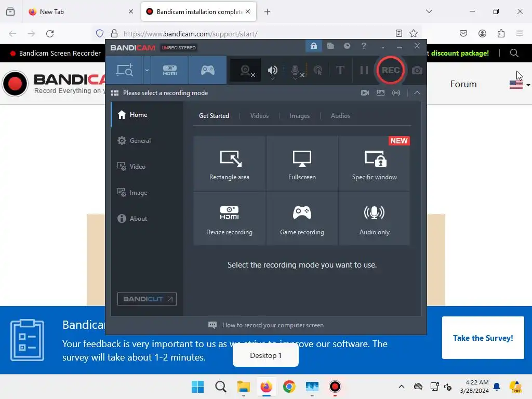This screenshot has height=399, width=532.
Task: Open the language flag dropdown on website
Action: 520,85
